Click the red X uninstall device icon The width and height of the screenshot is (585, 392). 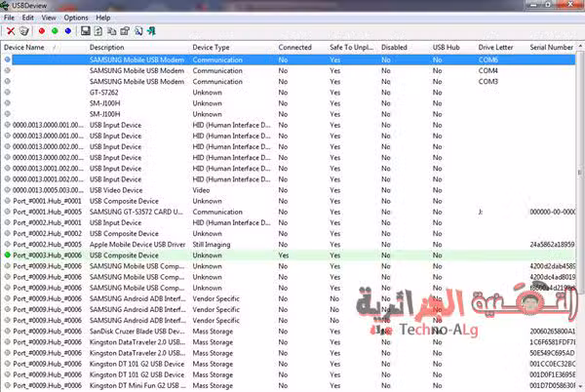point(10,31)
